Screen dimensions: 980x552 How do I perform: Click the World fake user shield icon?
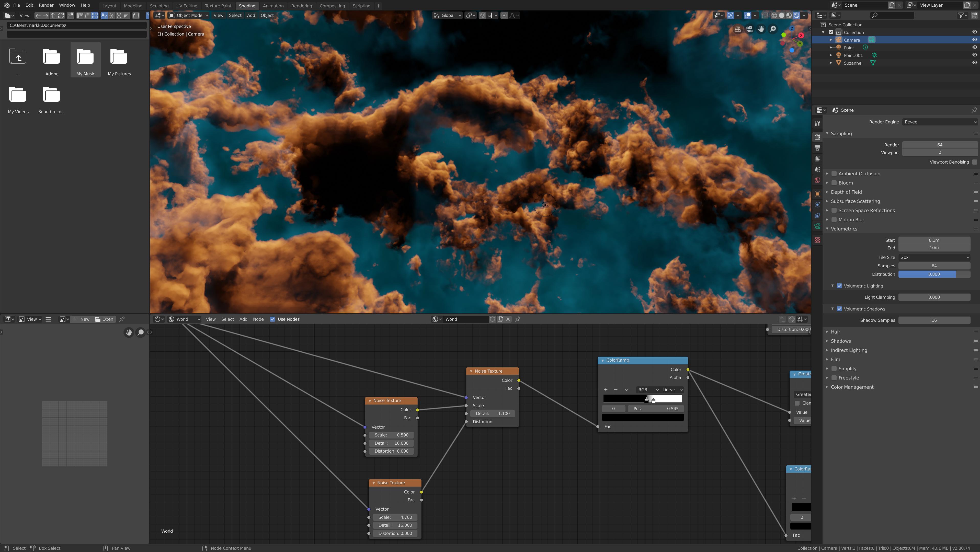(x=492, y=319)
